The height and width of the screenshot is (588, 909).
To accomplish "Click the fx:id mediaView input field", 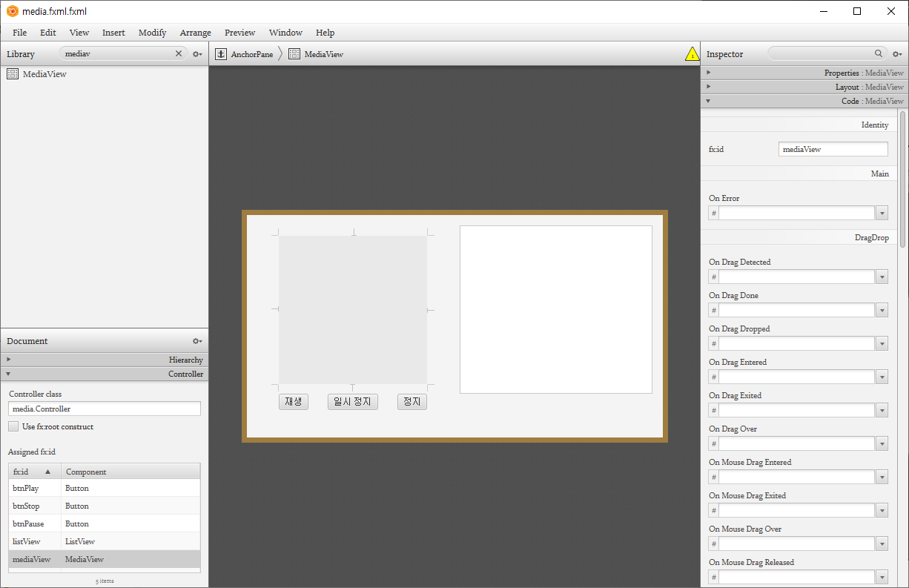I will pyautogui.click(x=833, y=149).
